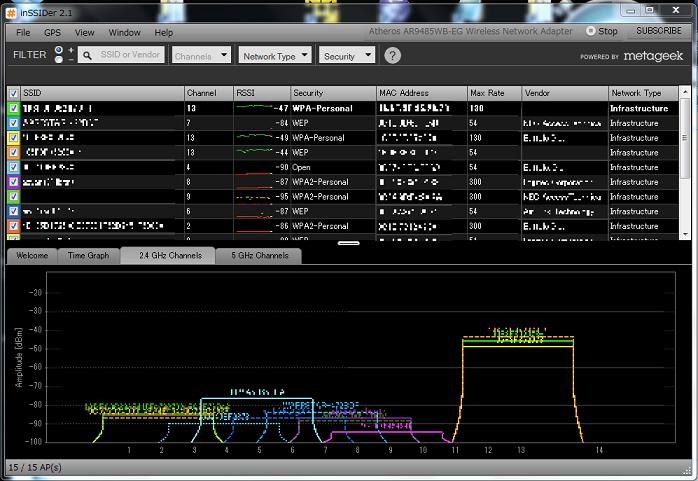Screen dimensions: 698x481
Task: Click the metageek logo
Action: coord(653,56)
